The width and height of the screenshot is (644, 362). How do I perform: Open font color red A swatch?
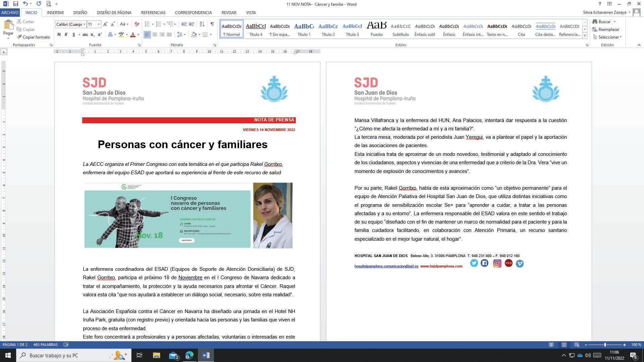tap(133, 35)
